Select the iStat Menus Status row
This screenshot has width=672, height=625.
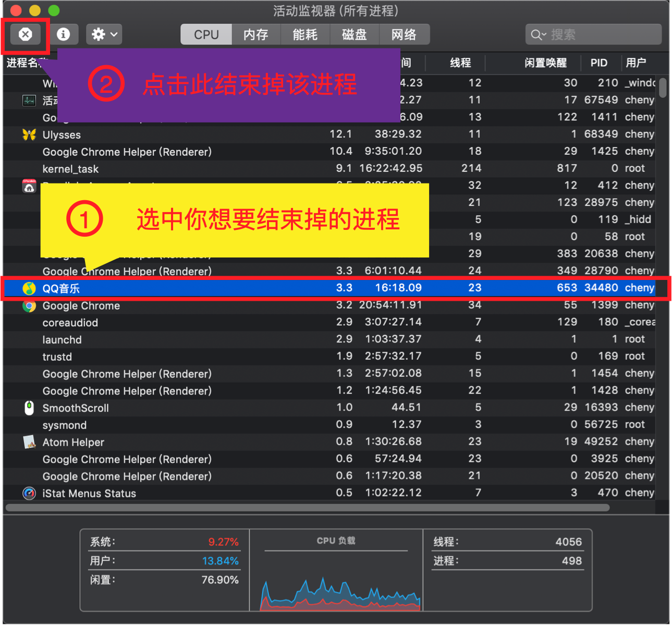pyautogui.click(x=329, y=493)
